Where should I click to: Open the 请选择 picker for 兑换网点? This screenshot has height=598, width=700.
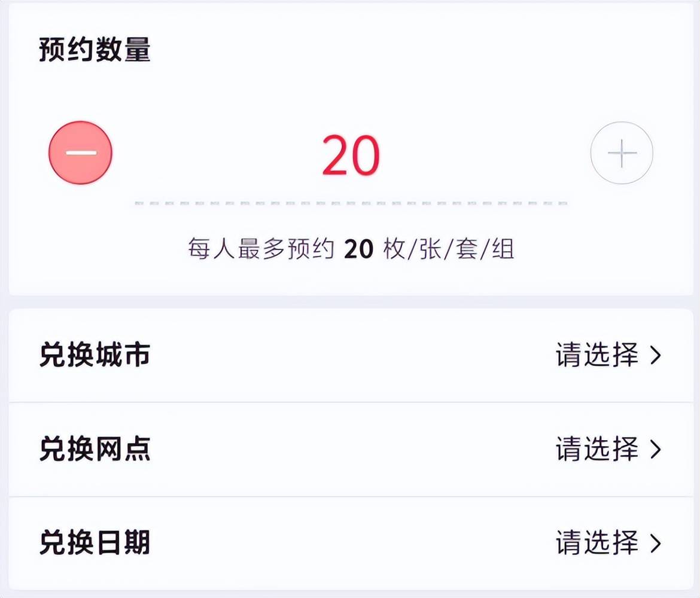(597, 449)
